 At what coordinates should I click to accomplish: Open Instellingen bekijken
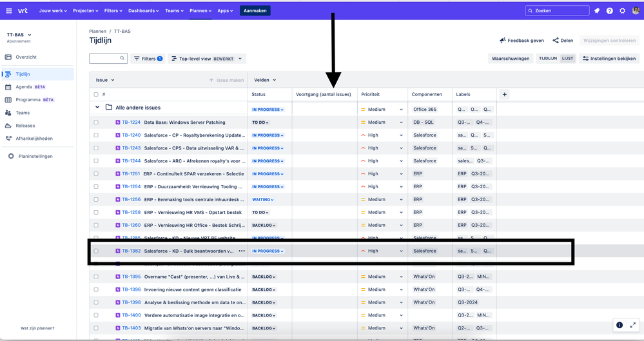point(609,59)
